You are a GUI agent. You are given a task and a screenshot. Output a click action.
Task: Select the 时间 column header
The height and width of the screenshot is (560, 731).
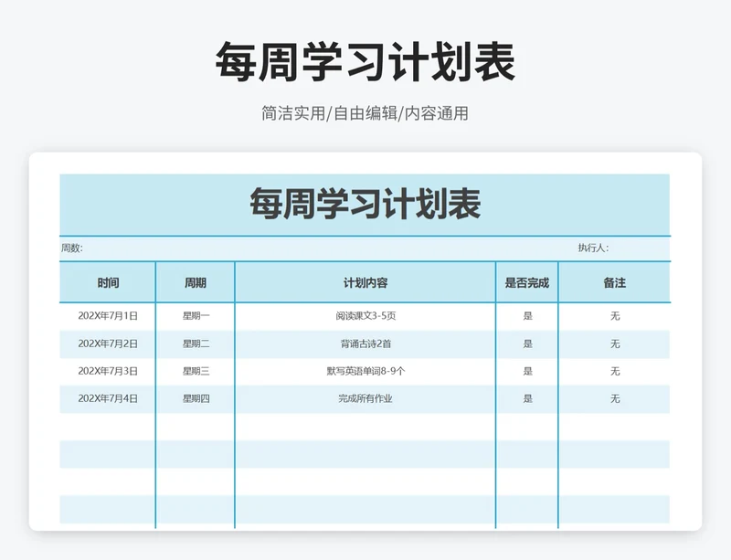click(x=108, y=282)
